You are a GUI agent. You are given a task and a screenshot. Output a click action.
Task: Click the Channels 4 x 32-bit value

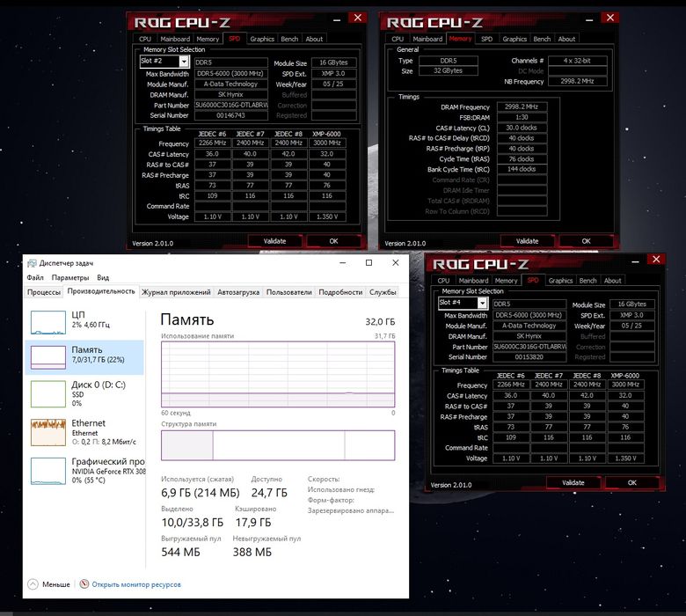tap(578, 61)
